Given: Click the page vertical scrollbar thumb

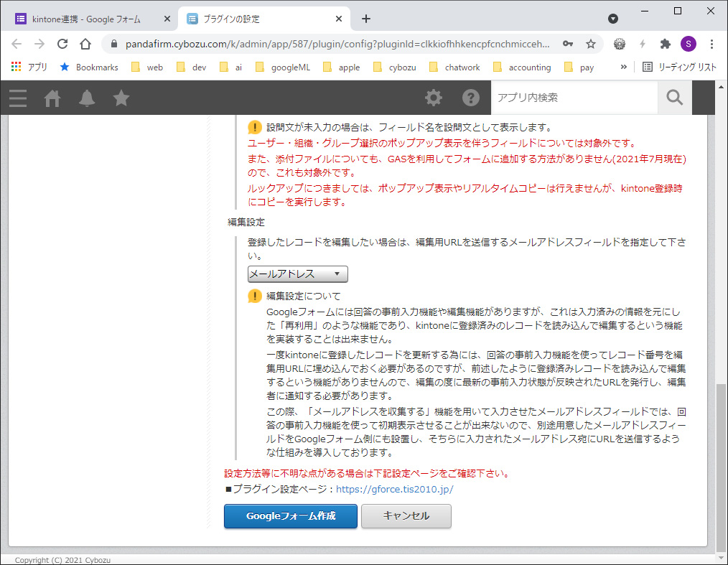Looking at the screenshot, I should pos(722,467).
